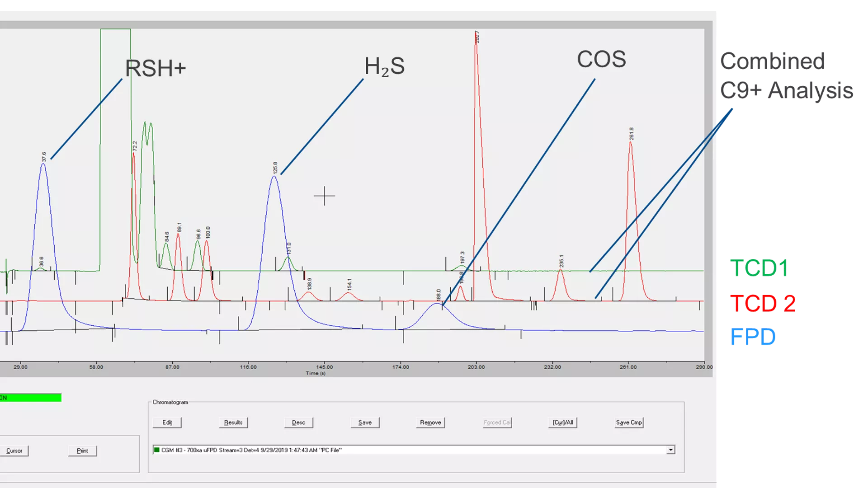Click the Save Cmp button
Screen dimensions: 868x488
point(628,422)
